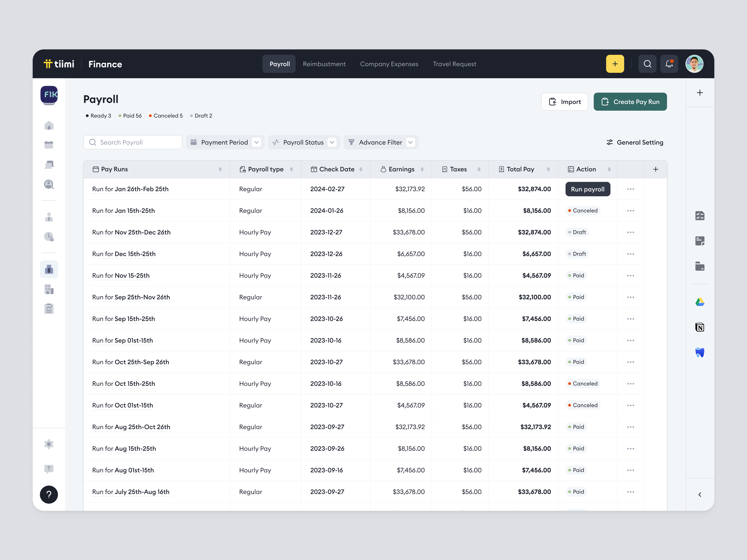Viewport: 747px width, 560px height.
Task: Open Notion from the right sidebar
Action: point(700,327)
